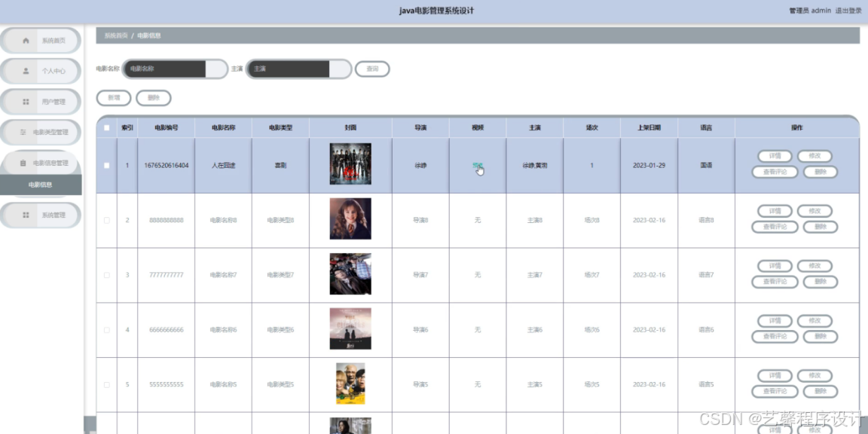This screenshot has height=434, width=868.
Task: Click 退出登录 in the top bar
Action: point(848,11)
